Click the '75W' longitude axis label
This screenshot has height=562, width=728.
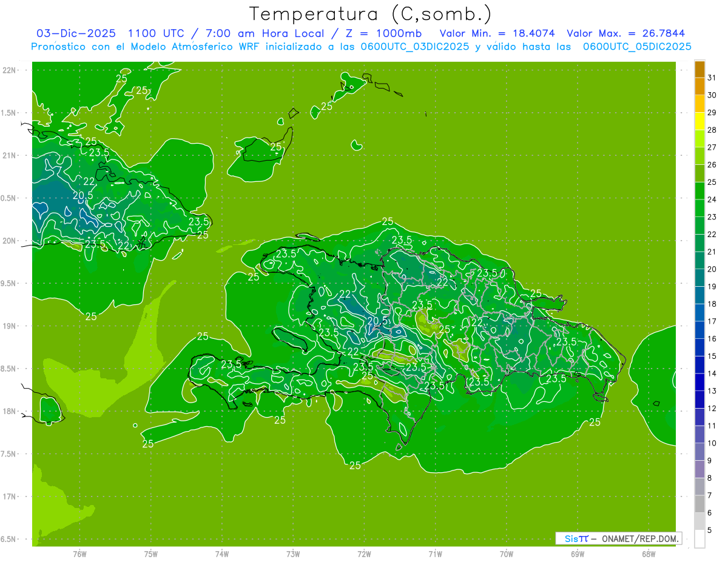pyautogui.click(x=151, y=554)
